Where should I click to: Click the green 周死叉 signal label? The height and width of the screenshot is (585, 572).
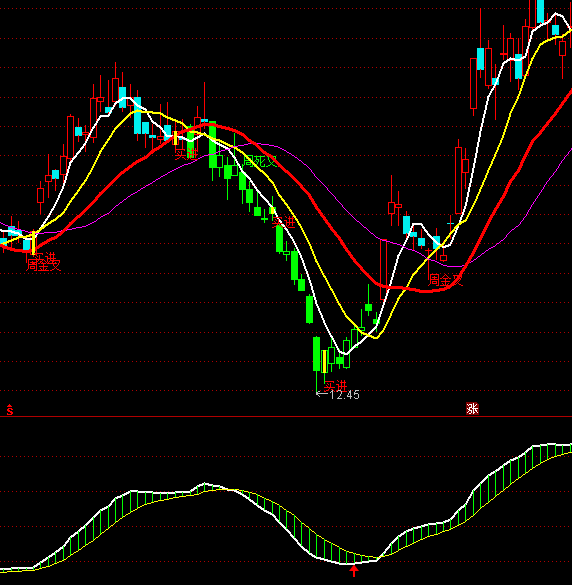[x=260, y=161]
